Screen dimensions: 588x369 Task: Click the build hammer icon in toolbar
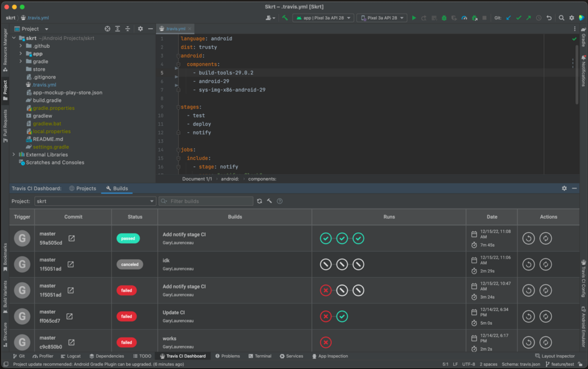tap(285, 18)
